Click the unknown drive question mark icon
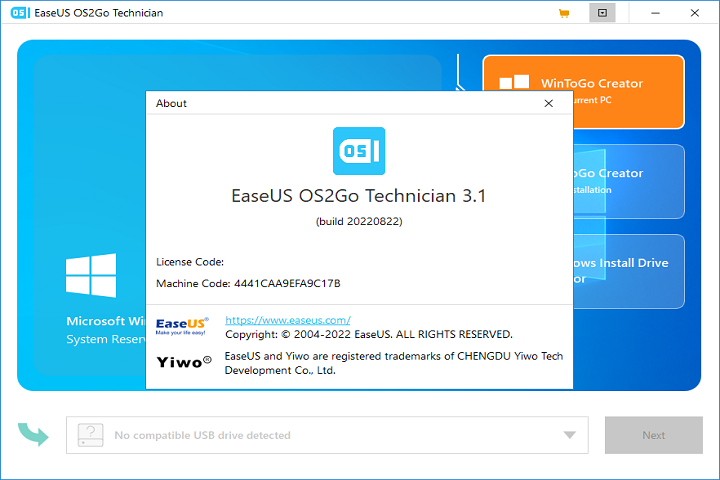This screenshot has width=720, height=480. [90, 435]
